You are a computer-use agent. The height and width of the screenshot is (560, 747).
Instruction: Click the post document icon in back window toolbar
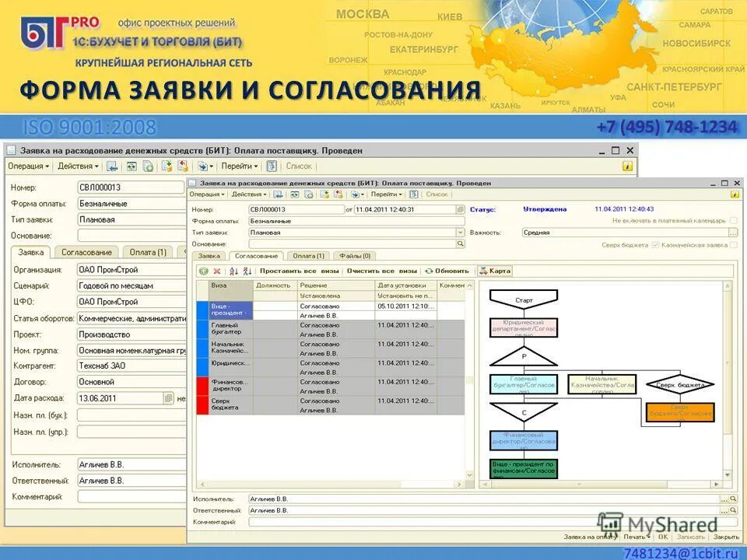pos(167,166)
